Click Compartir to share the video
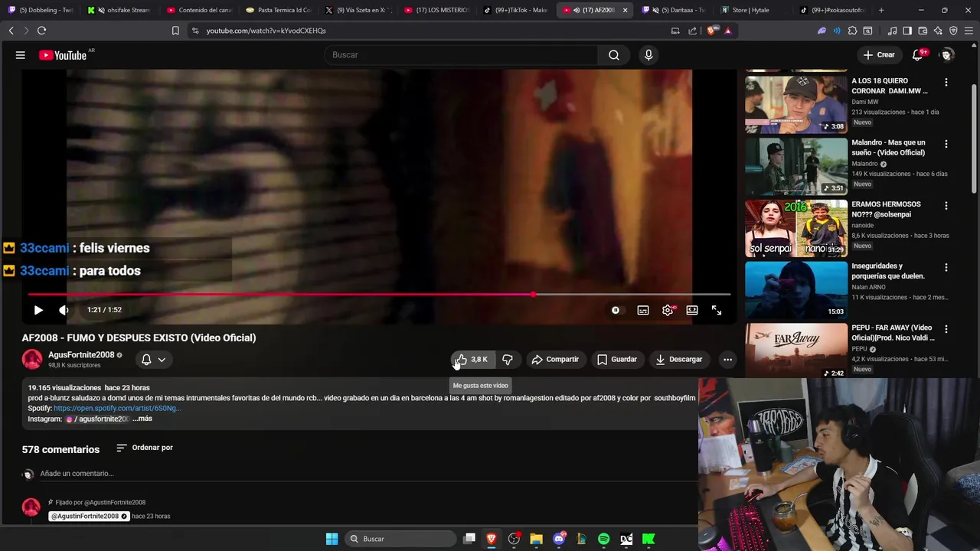This screenshot has width=980, height=551. 555,360
